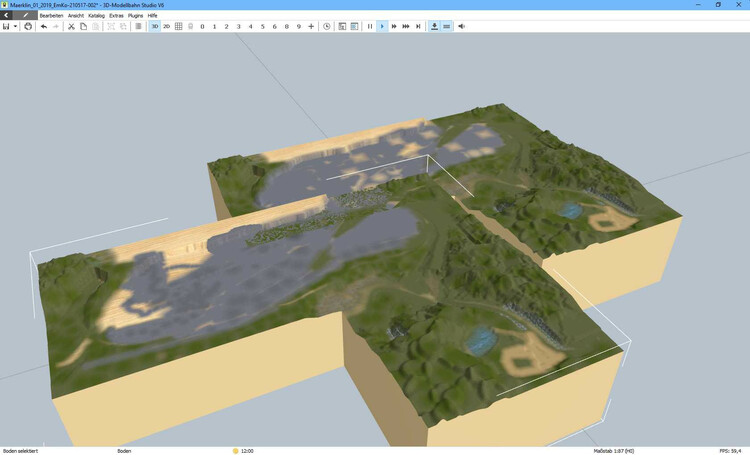Select camera preset 5
The image size is (750, 455).
pos(262,26)
